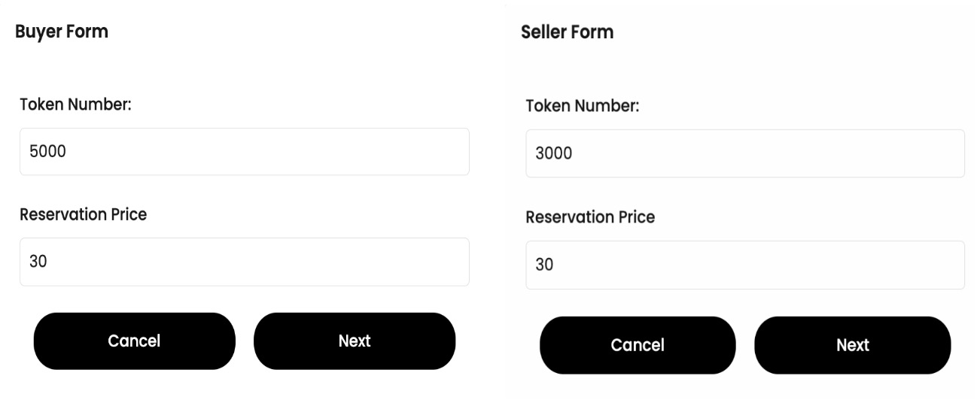
Task: Click the Reservation Price label in Seller Form
Action: (590, 217)
